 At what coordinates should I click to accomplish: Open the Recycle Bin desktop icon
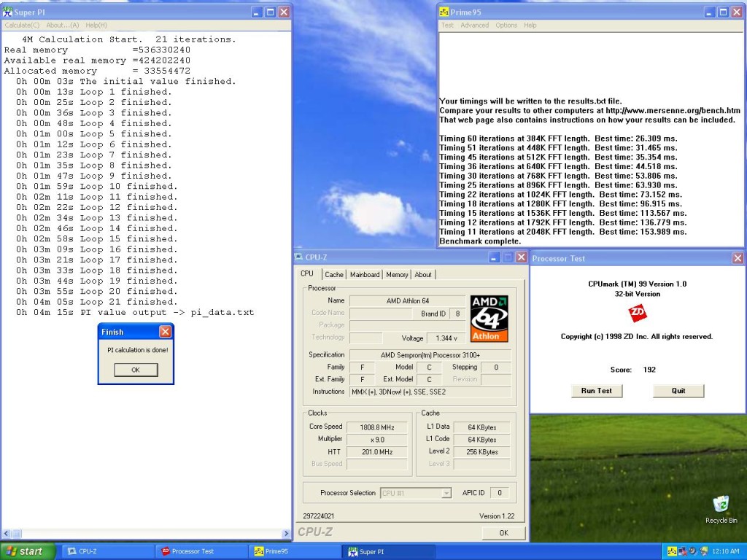[x=721, y=505]
